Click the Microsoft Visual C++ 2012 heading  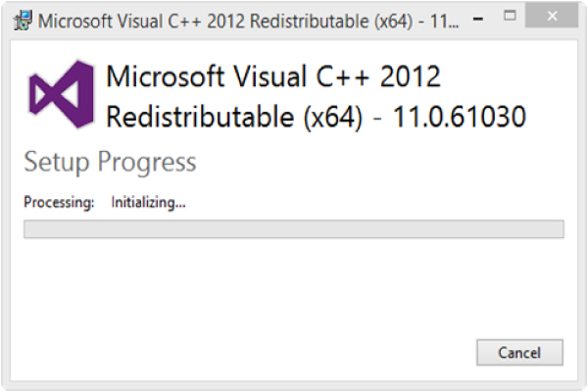click(x=272, y=77)
